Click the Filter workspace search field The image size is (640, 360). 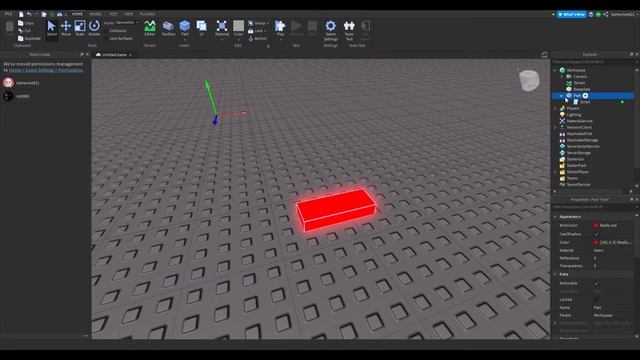[x=593, y=62]
